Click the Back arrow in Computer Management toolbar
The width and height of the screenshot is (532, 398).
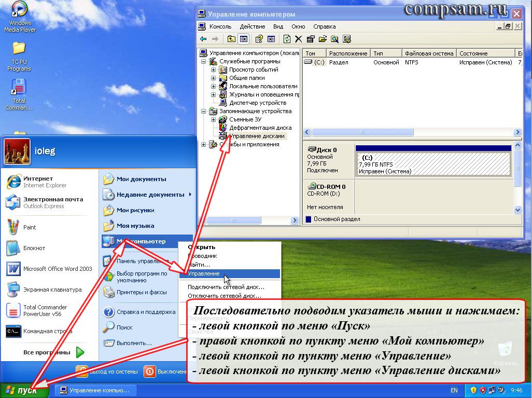(x=203, y=39)
